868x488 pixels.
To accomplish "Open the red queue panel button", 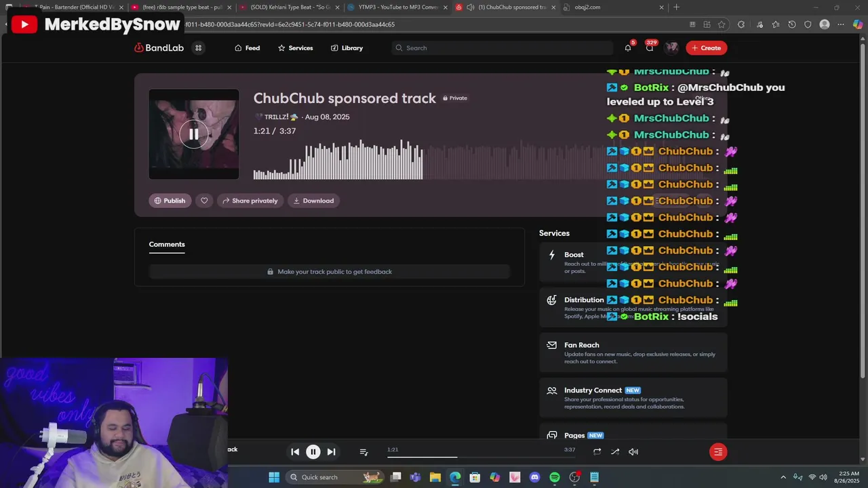I will [x=718, y=451].
